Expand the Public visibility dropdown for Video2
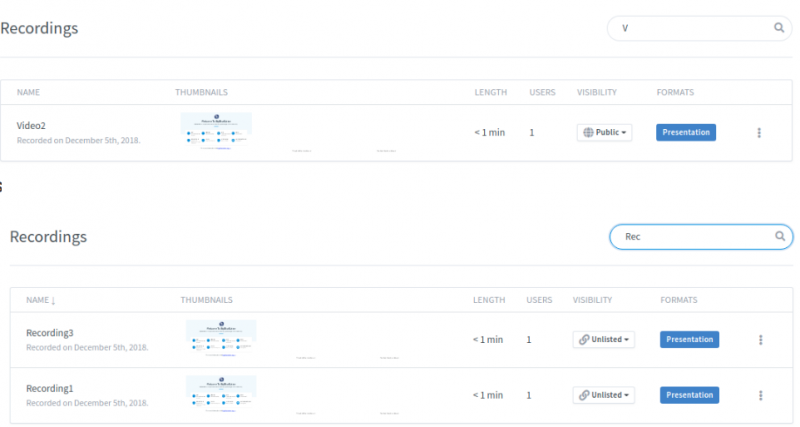Image resolution: width=800 pixels, height=427 pixels. 605,132
